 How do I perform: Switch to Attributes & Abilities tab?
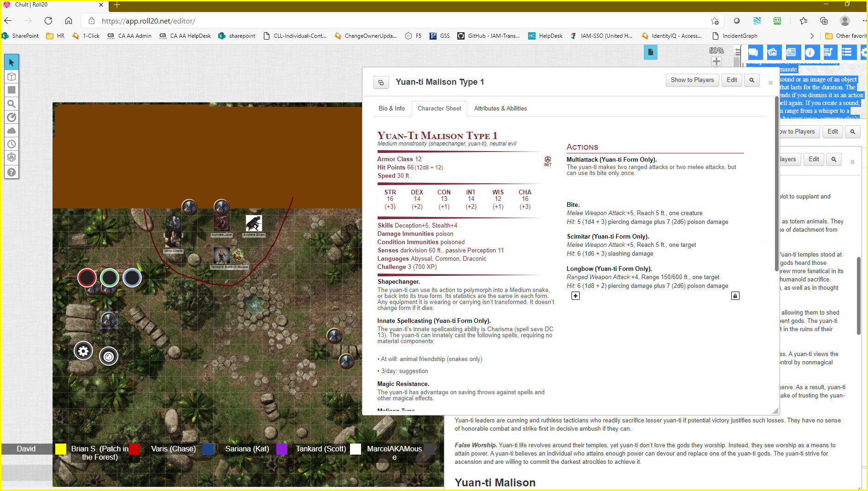click(500, 108)
